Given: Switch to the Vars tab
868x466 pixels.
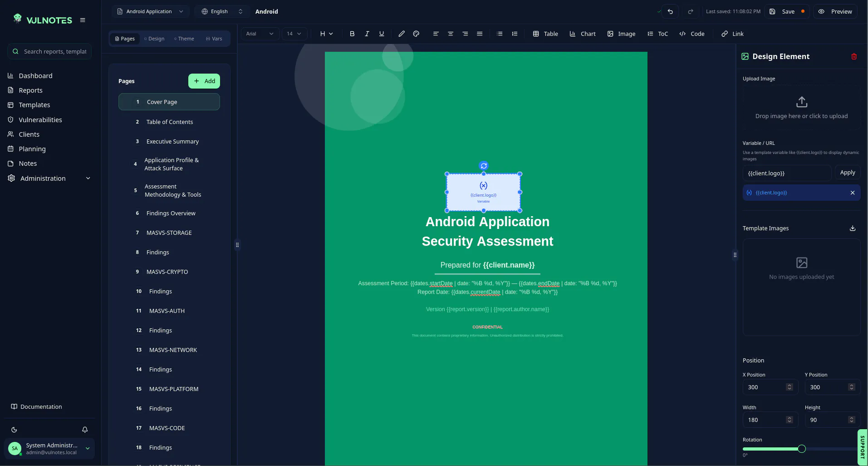Looking at the screenshot, I should pos(214,39).
